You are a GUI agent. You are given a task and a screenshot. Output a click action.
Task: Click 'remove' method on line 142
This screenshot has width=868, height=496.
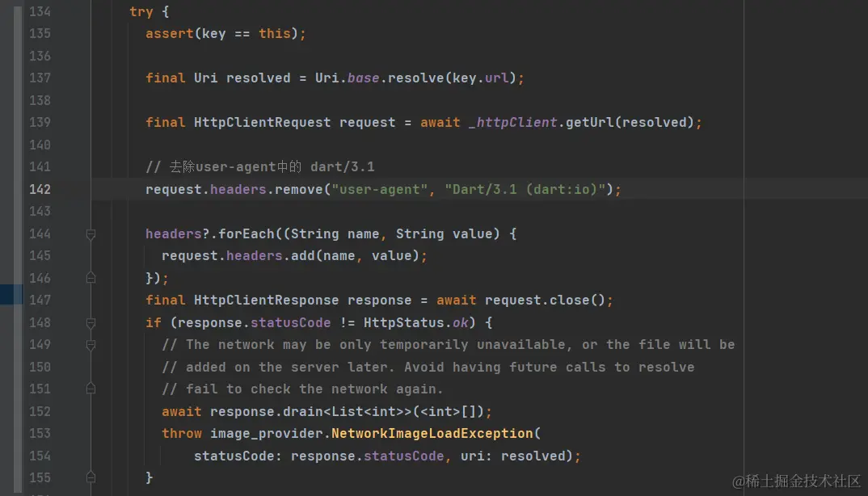(x=299, y=189)
